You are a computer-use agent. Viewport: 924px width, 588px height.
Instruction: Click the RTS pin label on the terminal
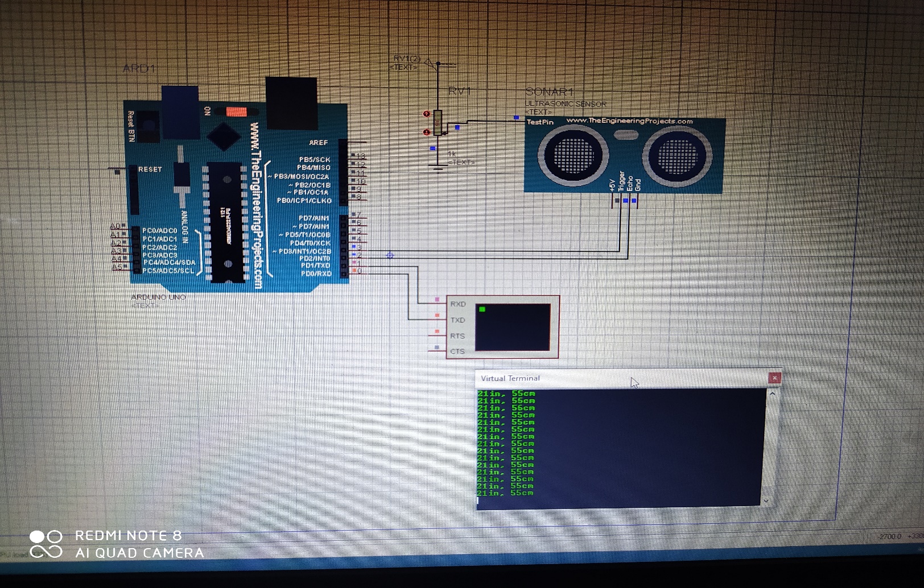[x=457, y=336]
